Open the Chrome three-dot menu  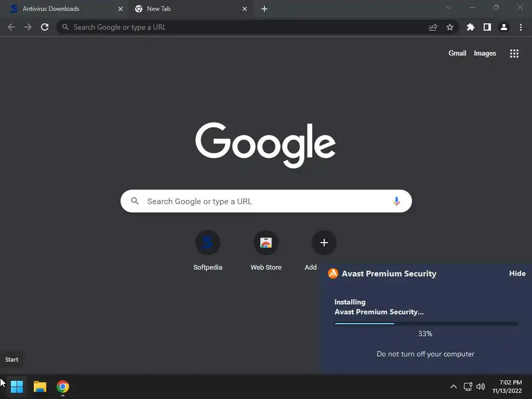click(x=521, y=27)
